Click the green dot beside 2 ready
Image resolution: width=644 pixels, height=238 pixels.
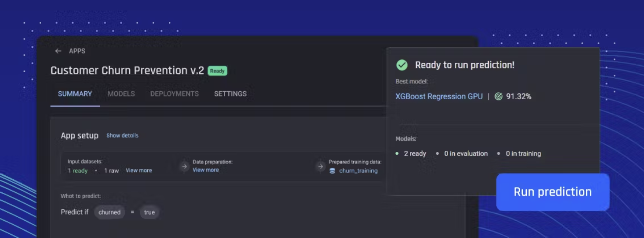pyautogui.click(x=397, y=153)
